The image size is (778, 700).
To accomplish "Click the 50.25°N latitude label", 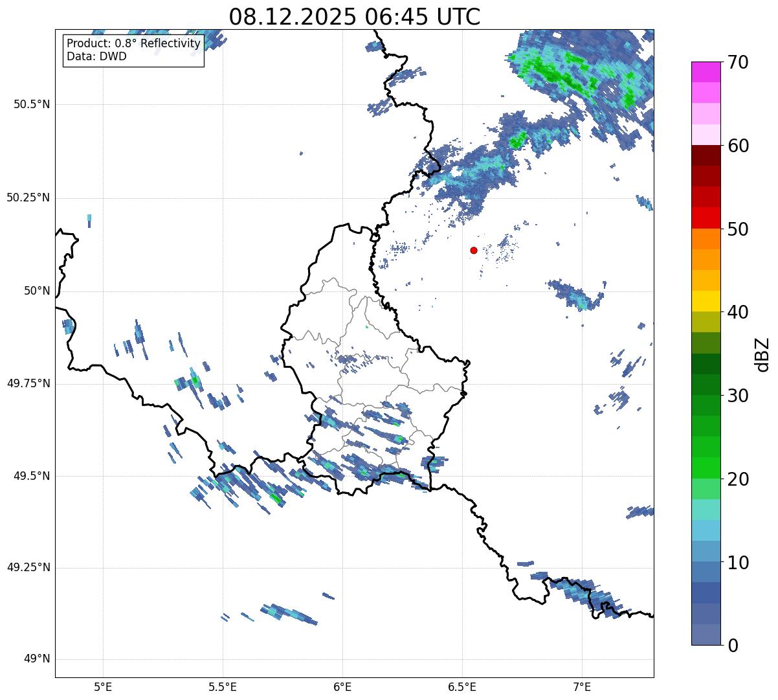I will pos(28,198).
